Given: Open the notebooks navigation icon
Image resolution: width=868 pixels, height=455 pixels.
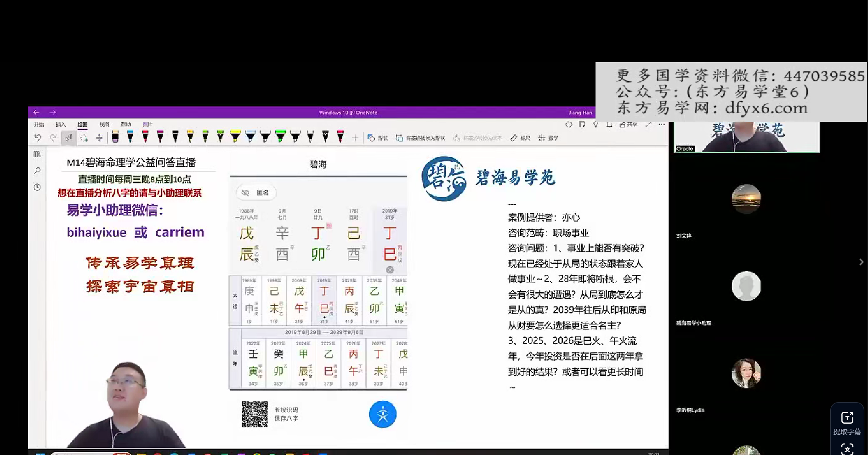Looking at the screenshot, I should [37, 154].
